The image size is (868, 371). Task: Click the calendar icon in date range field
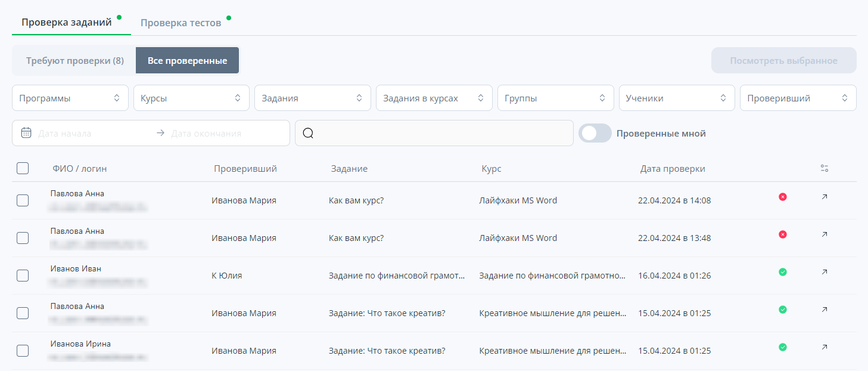coord(26,133)
